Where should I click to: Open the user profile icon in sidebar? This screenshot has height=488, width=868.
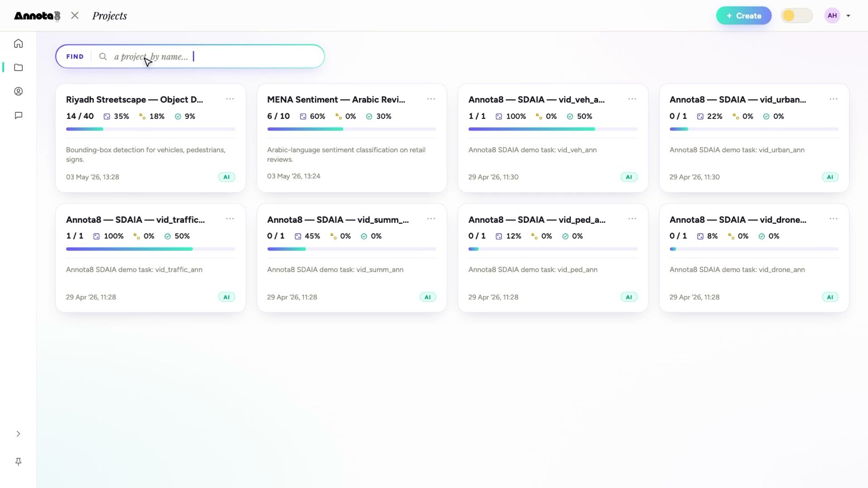18,91
